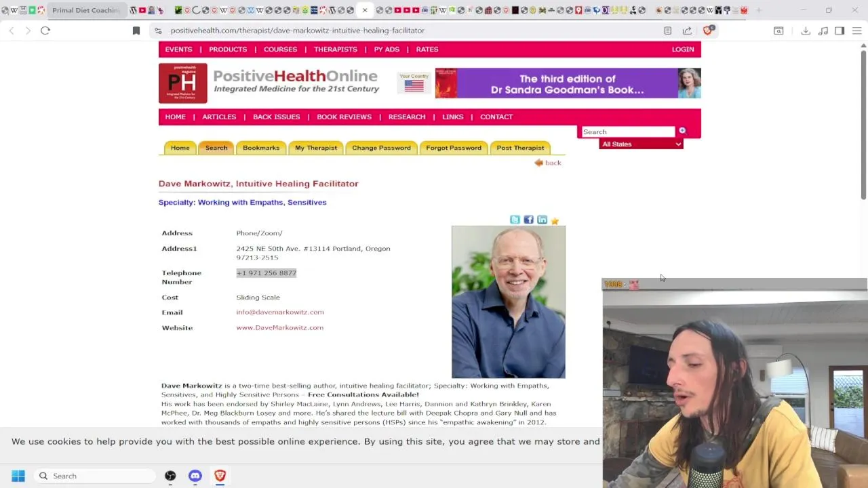Switch to Primal Diet Coaching browser tab
This screenshot has width=868, height=488.
point(85,10)
